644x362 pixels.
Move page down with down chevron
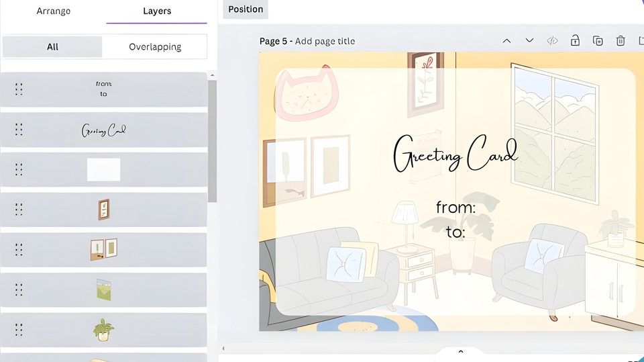pyautogui.click(x=529, y=40)
